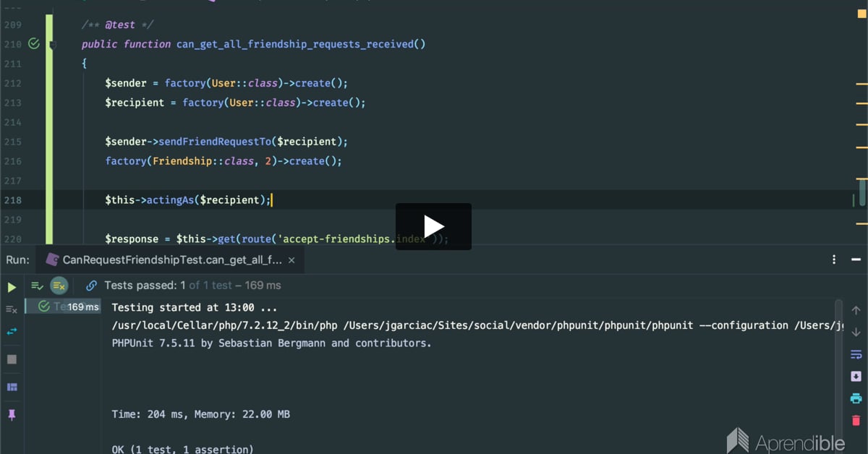
Task: Open the test history link icon
Action: [x=91, y=286]
